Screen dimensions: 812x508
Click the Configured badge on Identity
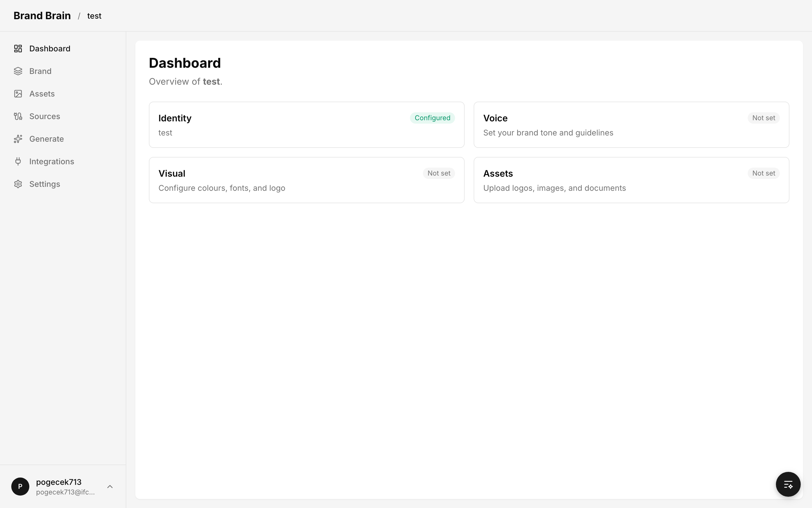click(432, 118)
